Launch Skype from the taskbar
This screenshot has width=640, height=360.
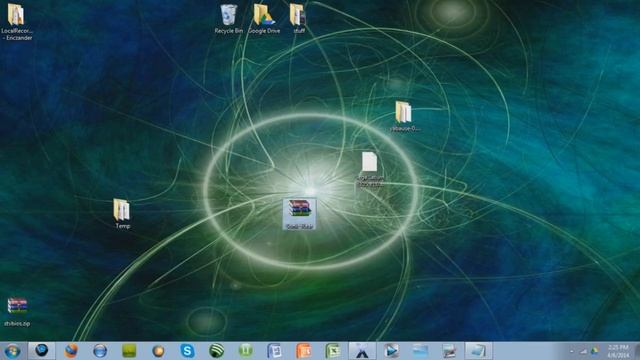[x=187, y=351]
